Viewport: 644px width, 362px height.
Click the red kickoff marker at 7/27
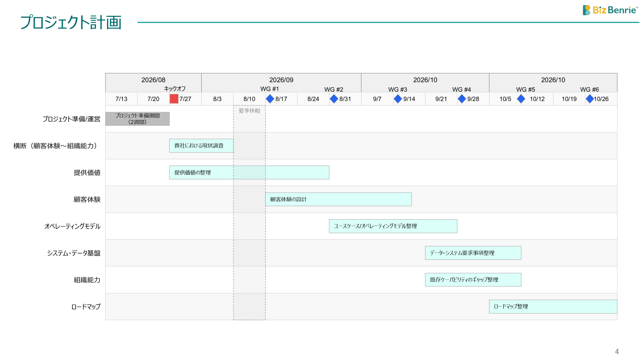(174, 99)
